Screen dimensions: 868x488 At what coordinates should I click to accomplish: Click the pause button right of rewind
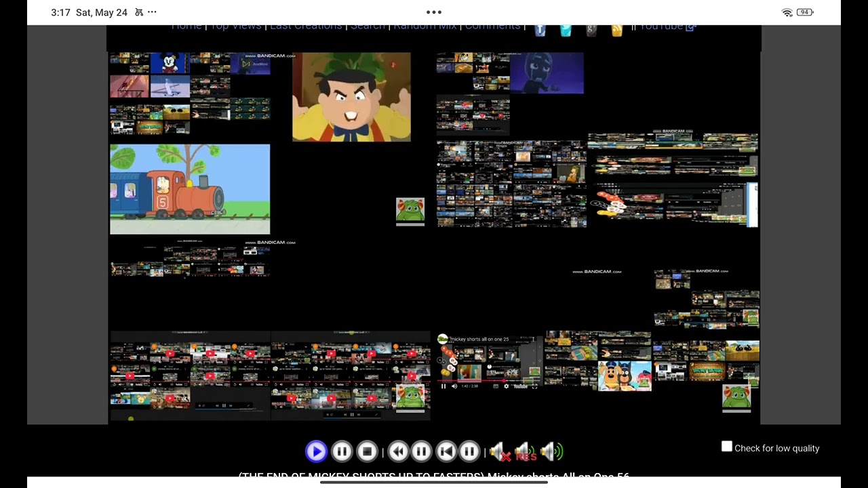point(421,451)
